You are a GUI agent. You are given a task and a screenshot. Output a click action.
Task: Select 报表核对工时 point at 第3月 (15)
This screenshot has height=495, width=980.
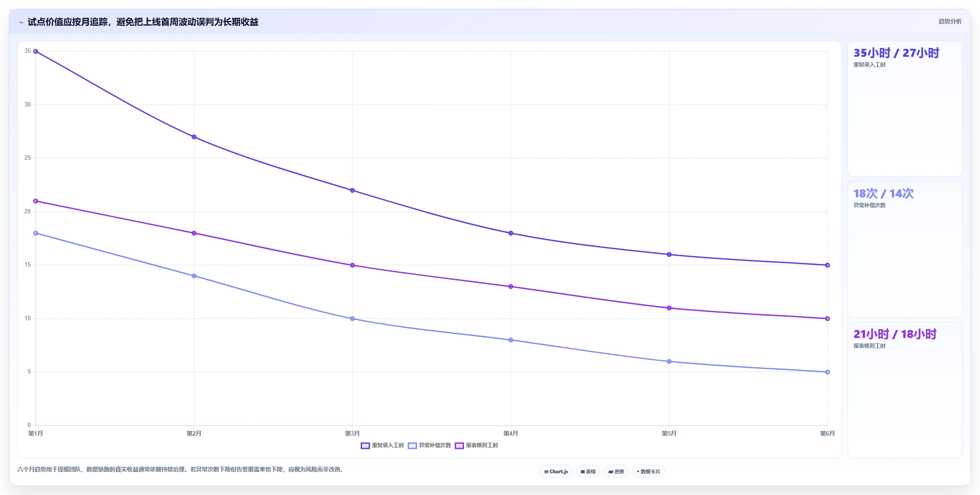pyautogui.click(x=352, y=265)
